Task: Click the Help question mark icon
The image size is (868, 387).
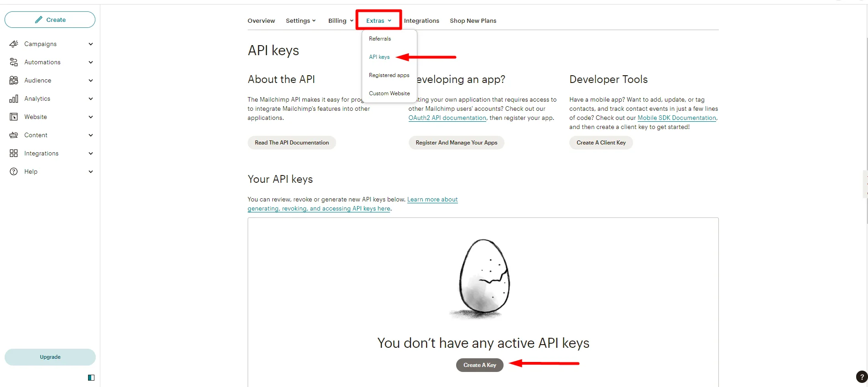Action: (x=14, y=171)
